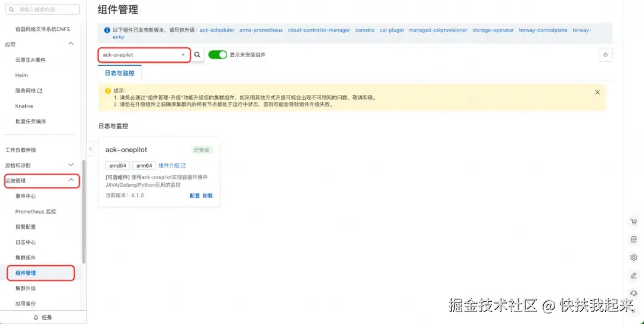The height and width of the screenshot is (324, 644).
Task: Collapse the left sidebar with the arrow handle
Action: coord(91,149)
